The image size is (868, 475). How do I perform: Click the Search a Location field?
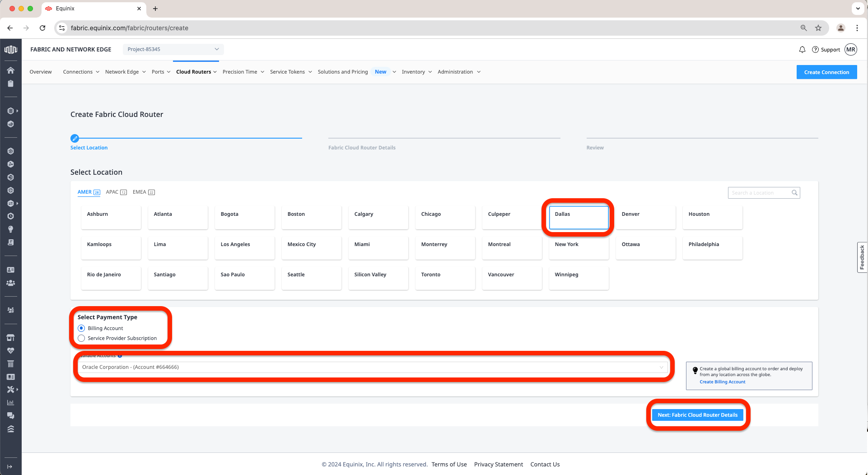point(759,193)
